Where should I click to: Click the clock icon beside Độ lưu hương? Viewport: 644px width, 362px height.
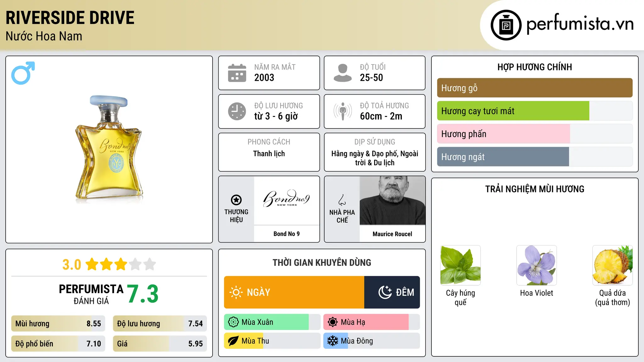tap(237, 111)
